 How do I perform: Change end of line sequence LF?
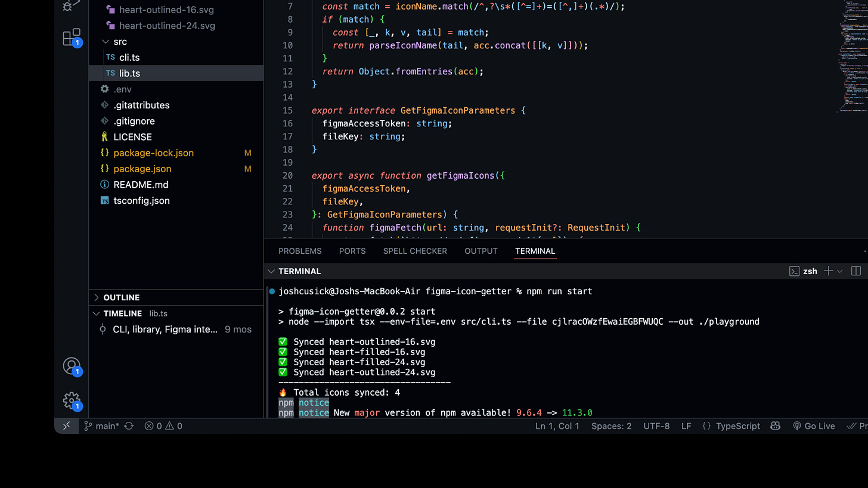686,426
